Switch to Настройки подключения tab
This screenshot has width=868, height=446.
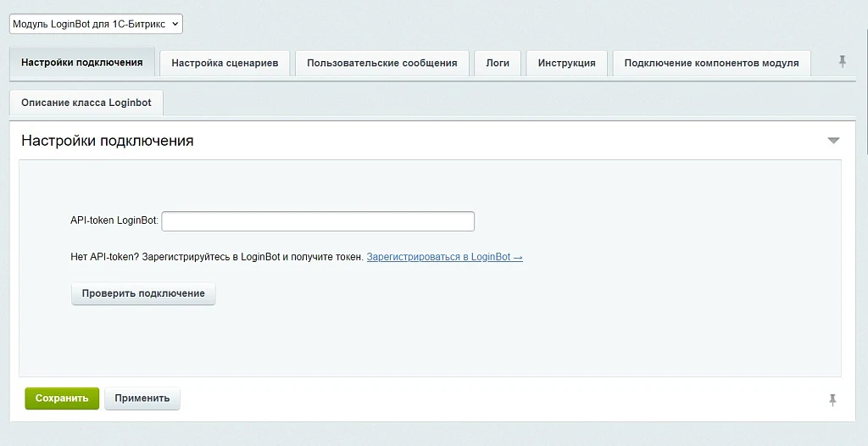pos(82,62)
